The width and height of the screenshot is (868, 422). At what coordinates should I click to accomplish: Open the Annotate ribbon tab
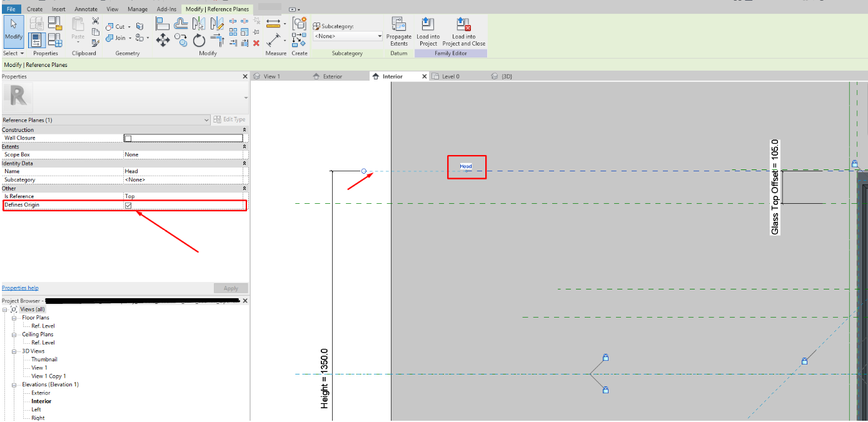[x=86, y=9]
